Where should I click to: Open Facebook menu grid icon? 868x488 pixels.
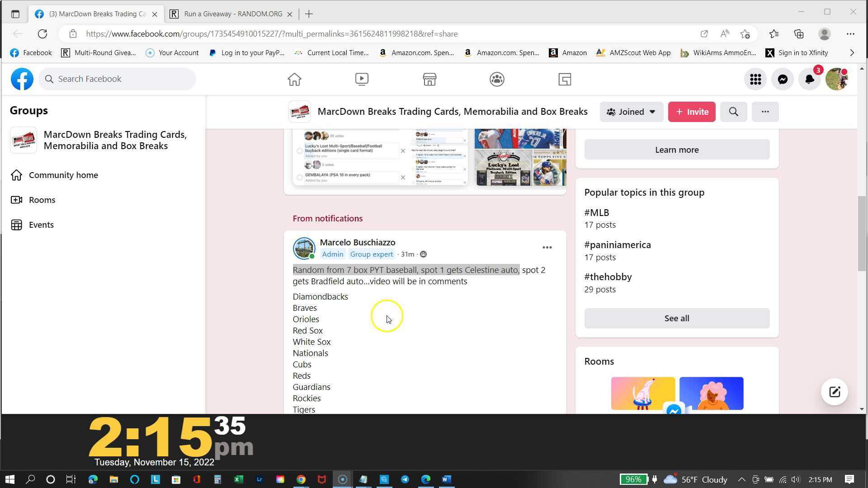755,79
